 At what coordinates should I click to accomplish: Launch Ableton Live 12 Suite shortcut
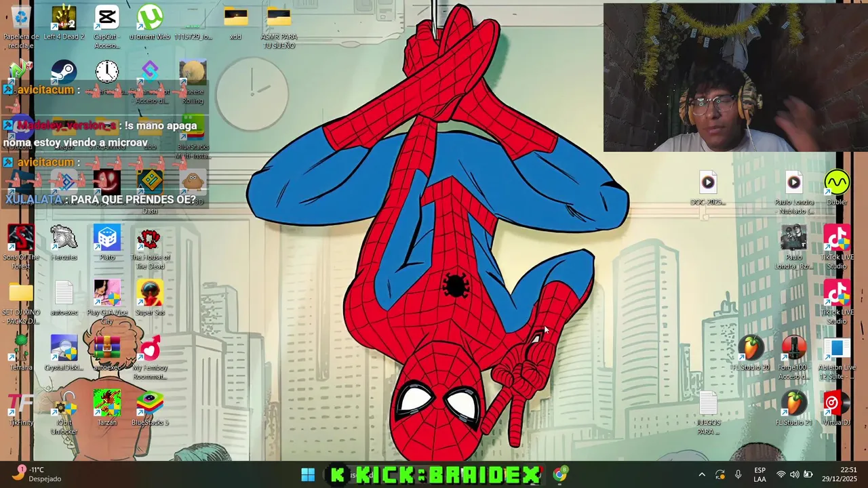pyautogui.click(x=837, y=348)
